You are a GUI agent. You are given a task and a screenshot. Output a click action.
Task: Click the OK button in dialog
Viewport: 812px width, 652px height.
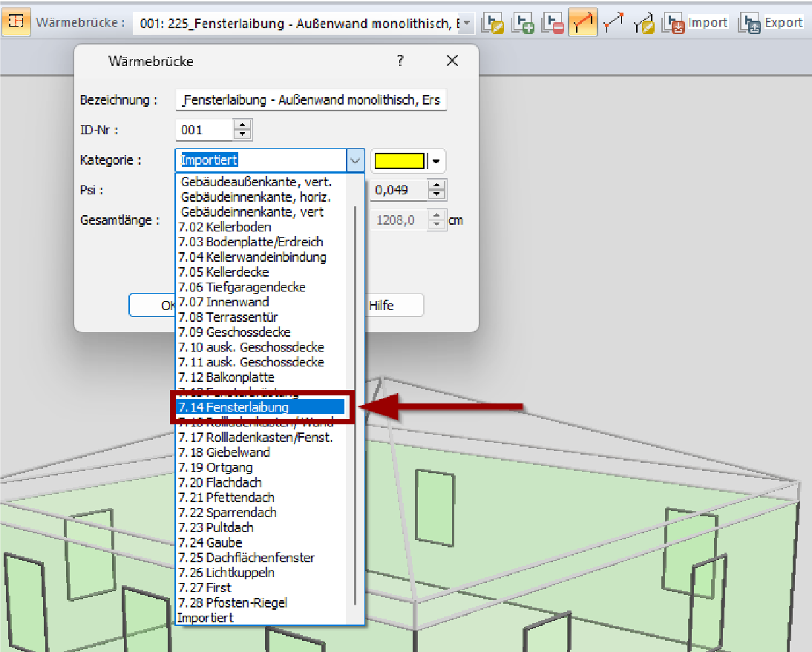click(152, 305)
